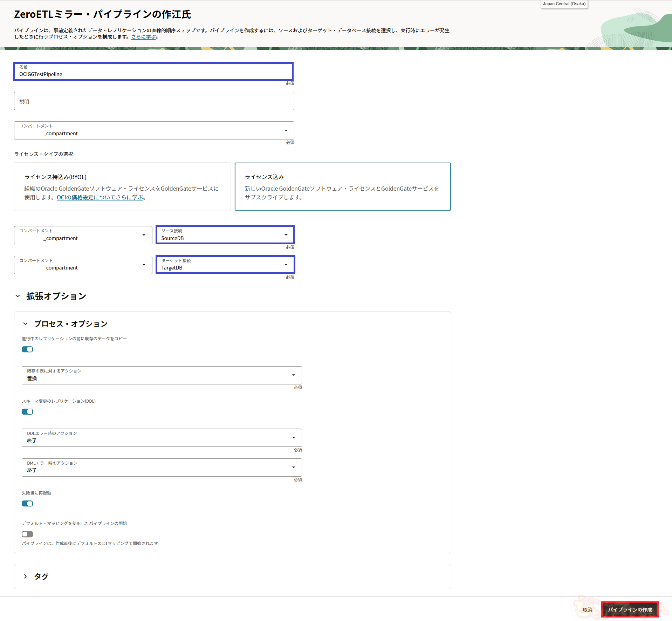Click the パイプラインの作成 button

(630, 610)
